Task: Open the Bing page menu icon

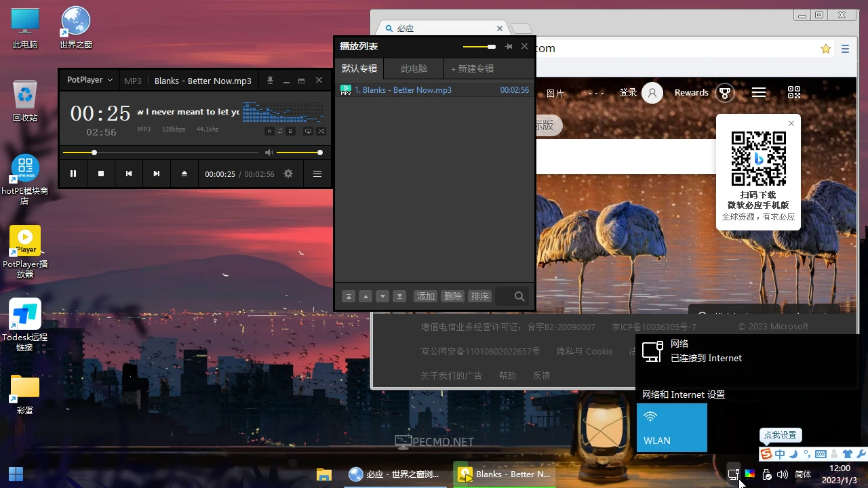Action: 759,93
